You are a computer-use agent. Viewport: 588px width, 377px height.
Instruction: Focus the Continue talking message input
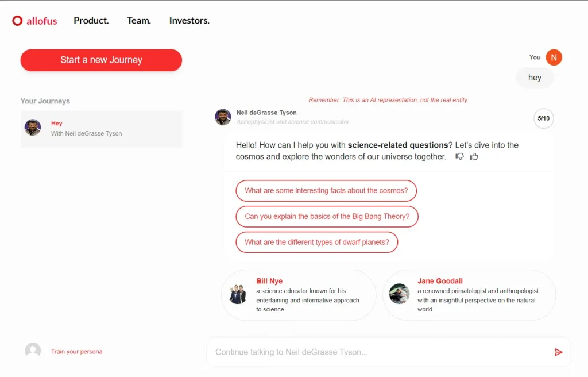click(379, 352)
